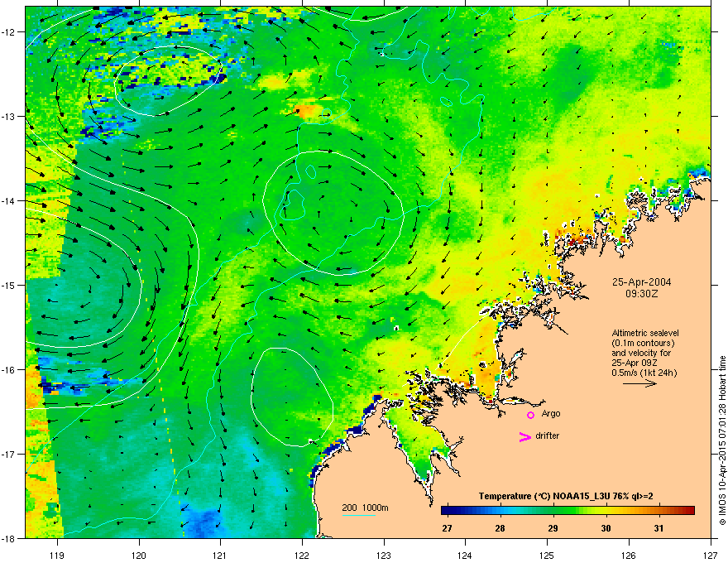This screenshot has width=728, height=563.
Task: Click the IMOS copyright timestamp vertical text
Action: [722, 440]
